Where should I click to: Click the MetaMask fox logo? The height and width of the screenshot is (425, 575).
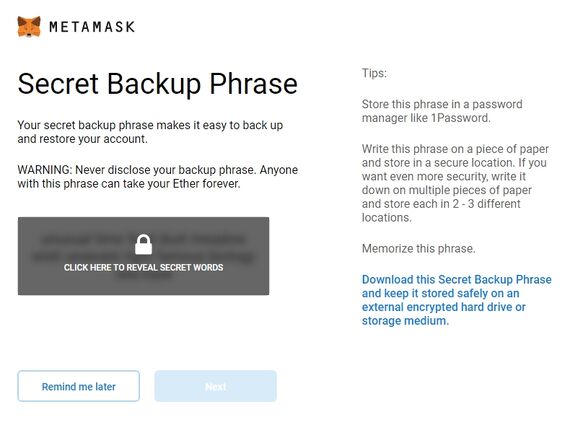[29, 26]
